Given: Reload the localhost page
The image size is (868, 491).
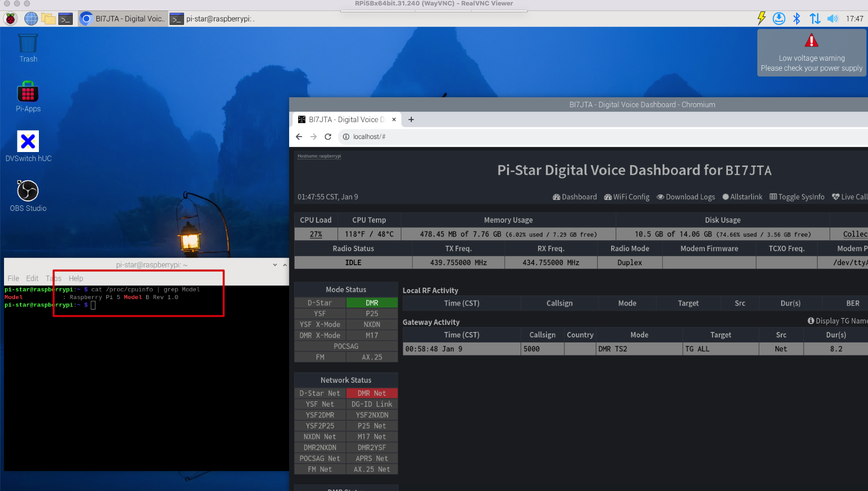Looking at the screenshot, I should tap(328, 137).
